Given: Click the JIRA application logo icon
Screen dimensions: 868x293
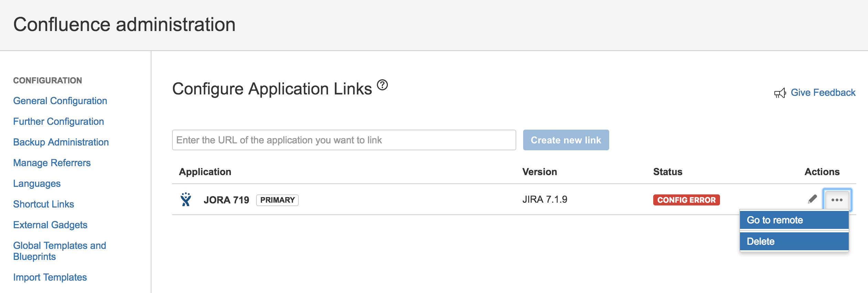Looking at the screenshot, I should coord(186,200).
